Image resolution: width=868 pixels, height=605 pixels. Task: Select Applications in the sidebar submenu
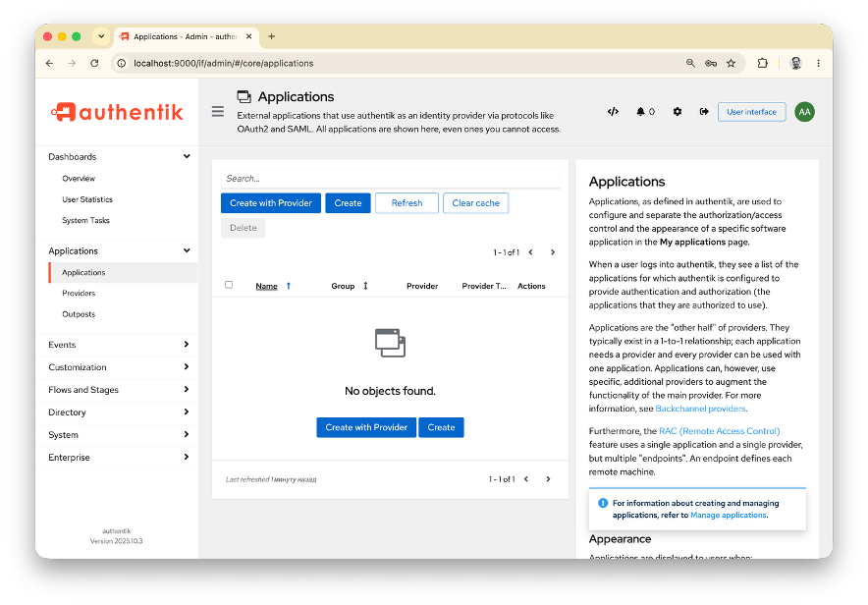(123, 272)
